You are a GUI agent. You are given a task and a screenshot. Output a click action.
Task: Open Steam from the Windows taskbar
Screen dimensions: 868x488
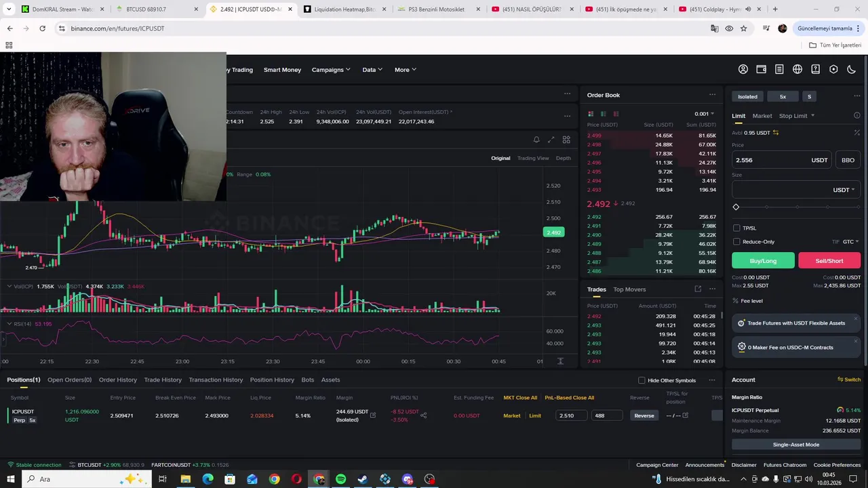point(363,479)
